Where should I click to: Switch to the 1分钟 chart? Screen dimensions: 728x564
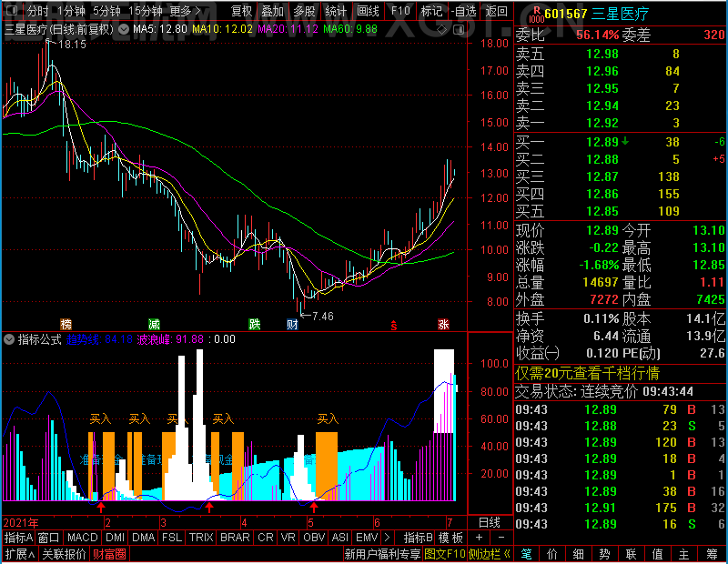coord(72,11)
